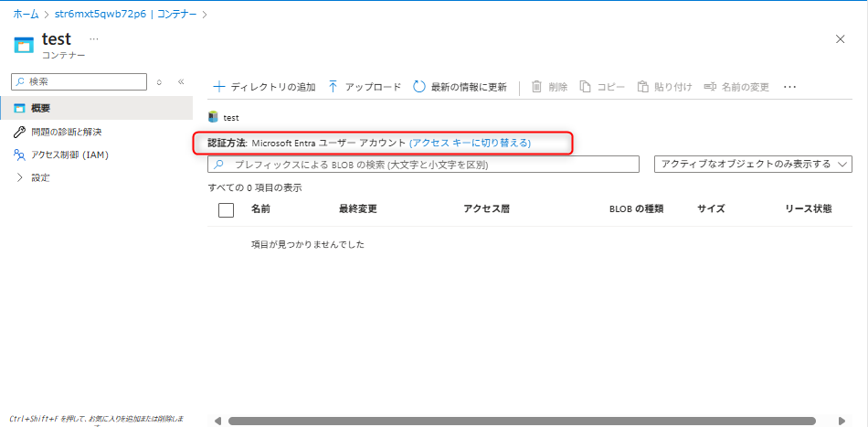
Task: Open アクティブなオブジェクトのみ表示する dropdown
Action: coord(753,165)
